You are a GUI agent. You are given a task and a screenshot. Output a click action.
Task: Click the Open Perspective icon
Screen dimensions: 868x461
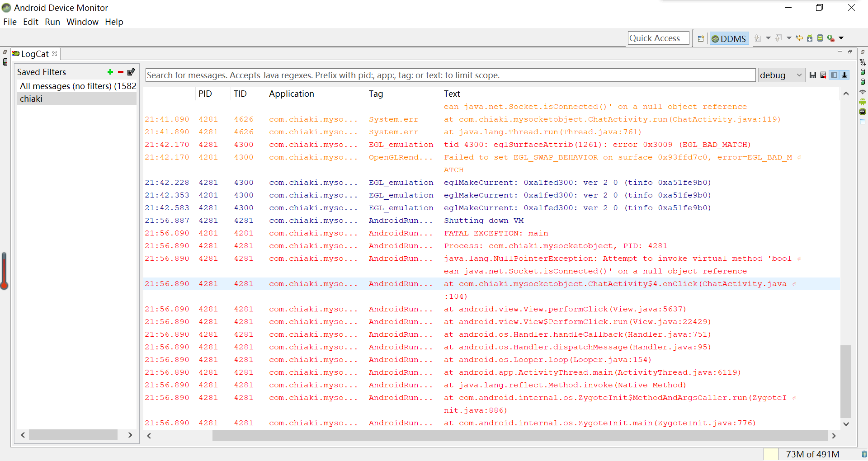point(701,38)
